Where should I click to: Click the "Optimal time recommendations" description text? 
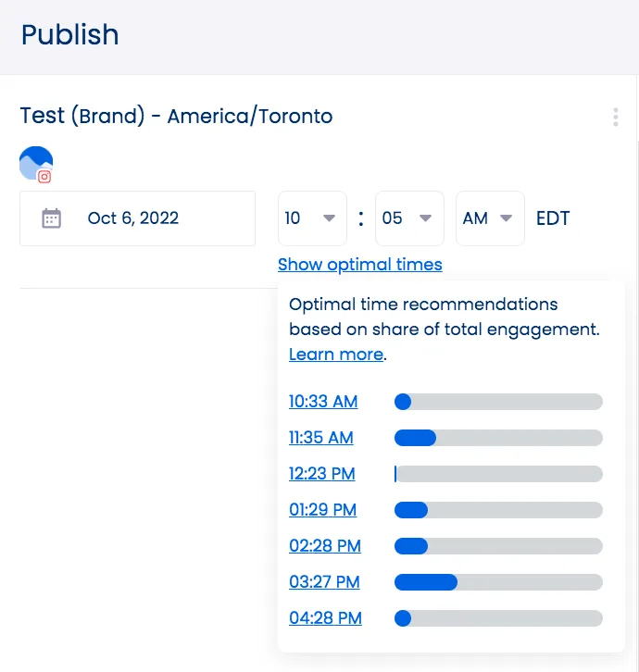point(445,317)
